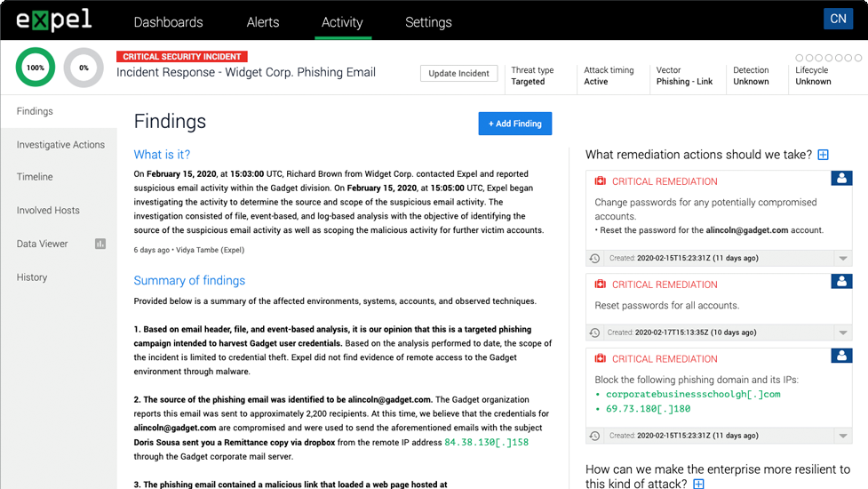Click the CRITICAL SECURITY INCIDENT badge

(x=181, y=57)
